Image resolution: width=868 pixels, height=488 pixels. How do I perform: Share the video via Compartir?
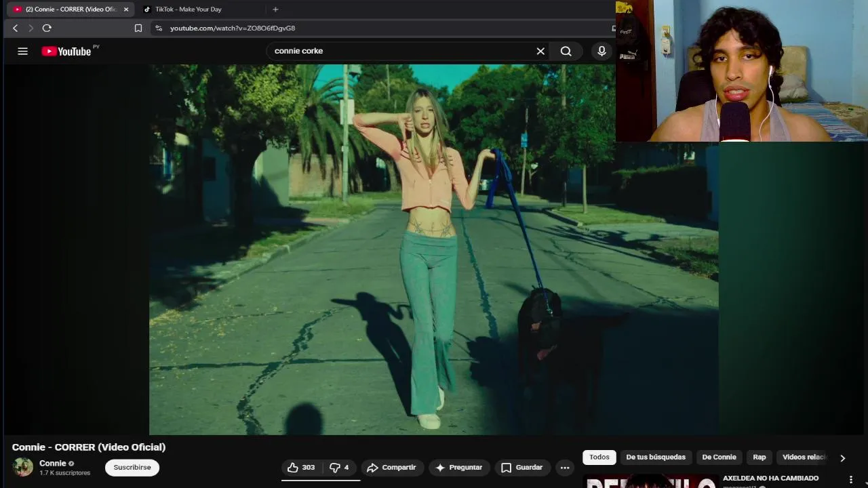[392, 468]
